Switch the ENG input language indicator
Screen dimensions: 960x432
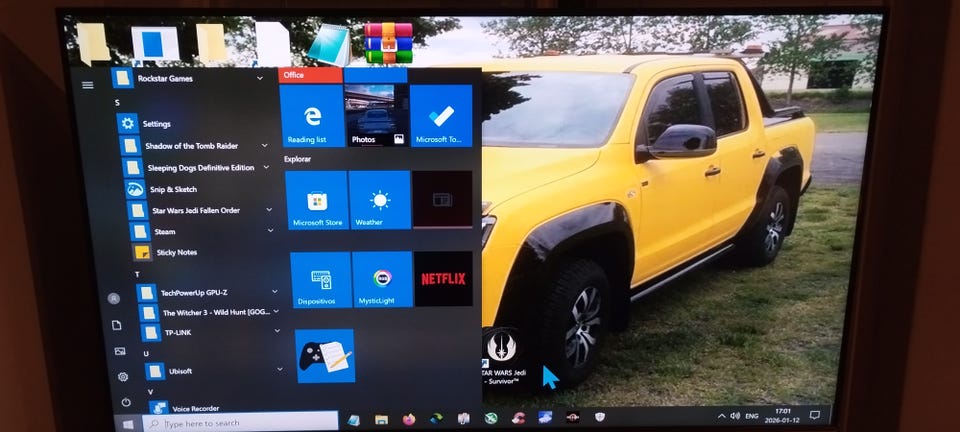752,416
